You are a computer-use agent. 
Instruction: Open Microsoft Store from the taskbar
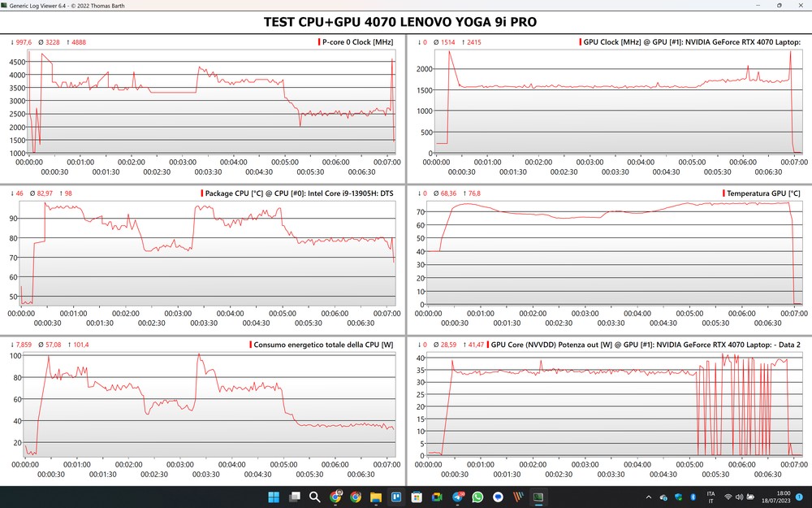(417, 497)
